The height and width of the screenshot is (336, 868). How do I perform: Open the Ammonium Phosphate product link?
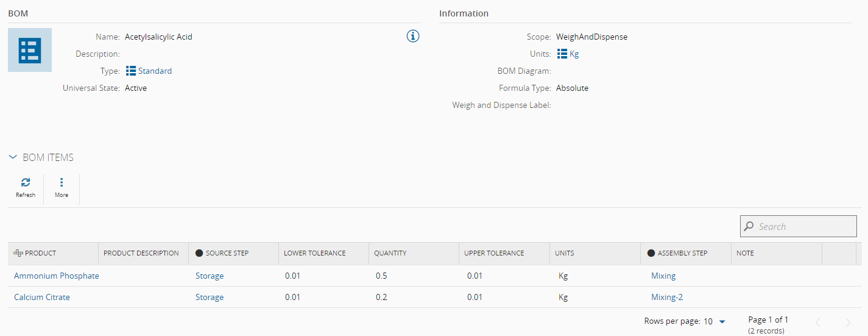(57, 276)
